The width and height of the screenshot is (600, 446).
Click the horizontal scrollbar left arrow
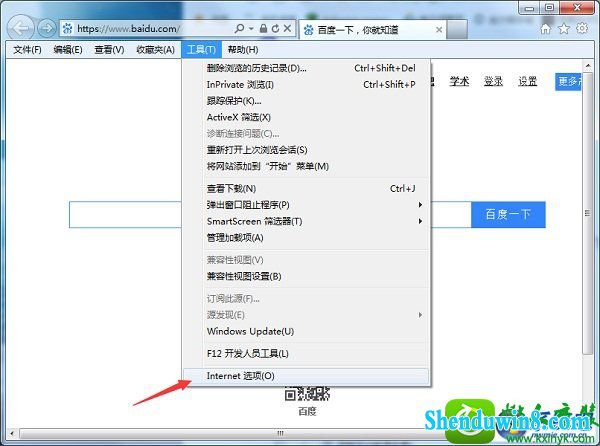12,433
